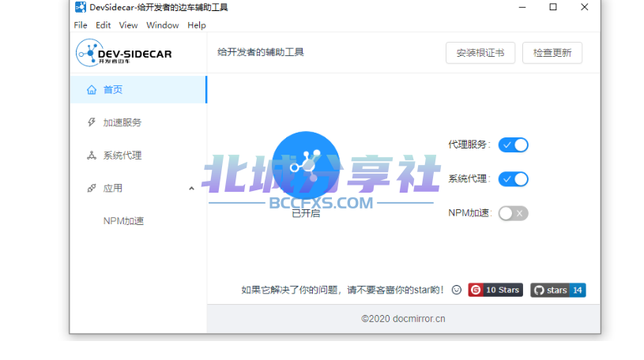Toggle the 系统代理 switch off
Screen dimensions: 644x360
[514, 179]
